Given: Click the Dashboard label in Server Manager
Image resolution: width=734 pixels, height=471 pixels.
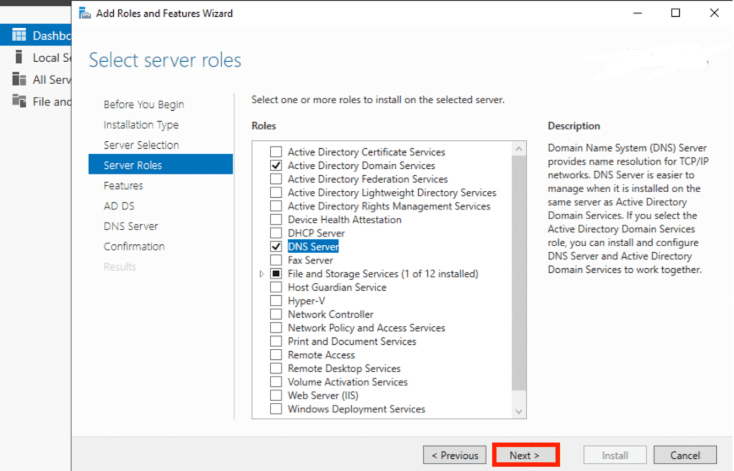Looking at the screenshot, I should pyautogui.click(x=51, y=36).
